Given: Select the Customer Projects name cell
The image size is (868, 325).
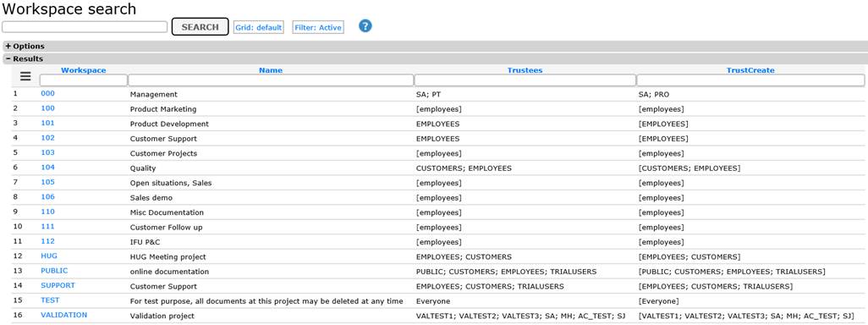Looking at the screenshot, I should pyautogui.click(x=163, y=153).
